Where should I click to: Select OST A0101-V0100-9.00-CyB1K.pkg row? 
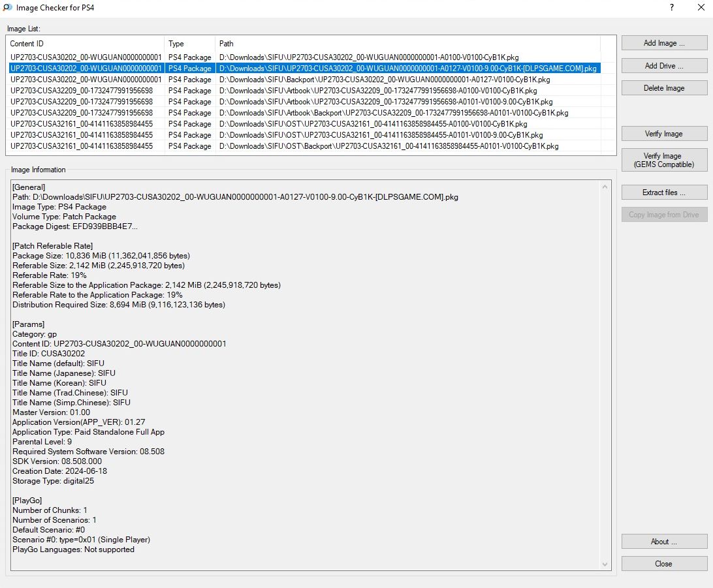(305, 135)
